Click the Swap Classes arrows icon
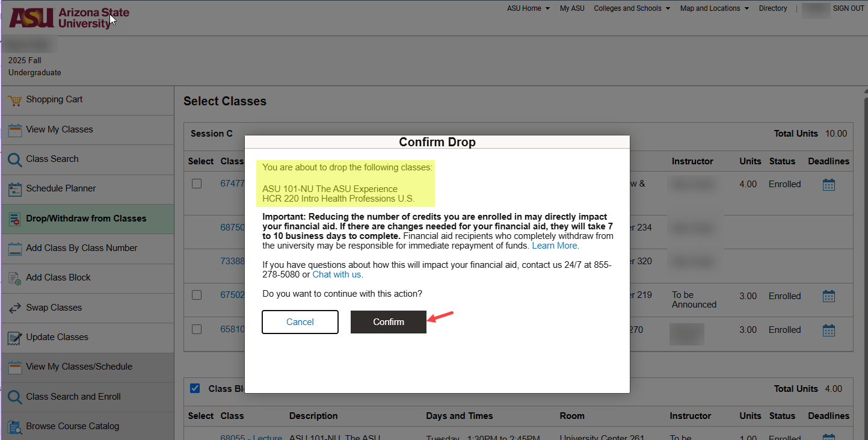Viewport: 868px width, 440px height. (14, 308)
